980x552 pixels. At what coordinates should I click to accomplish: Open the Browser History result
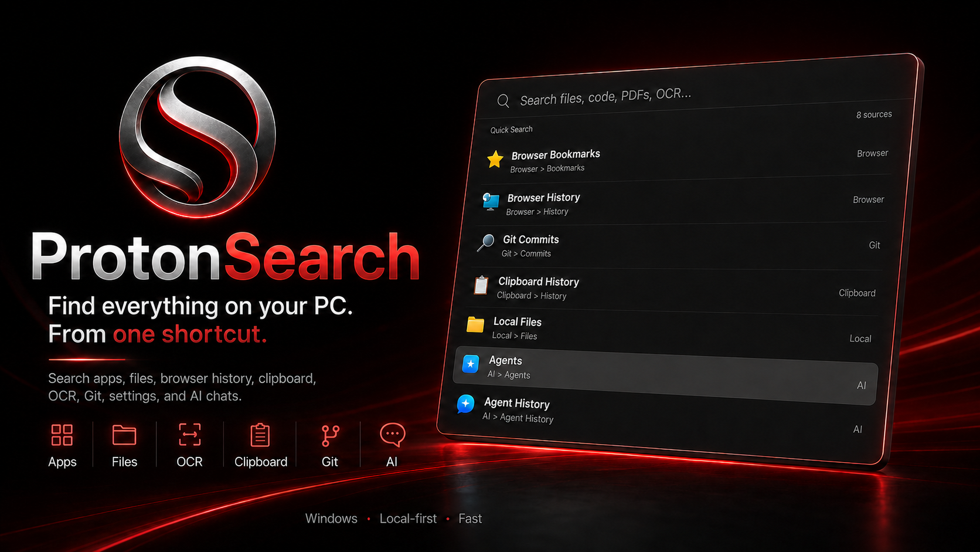point(682,202)
